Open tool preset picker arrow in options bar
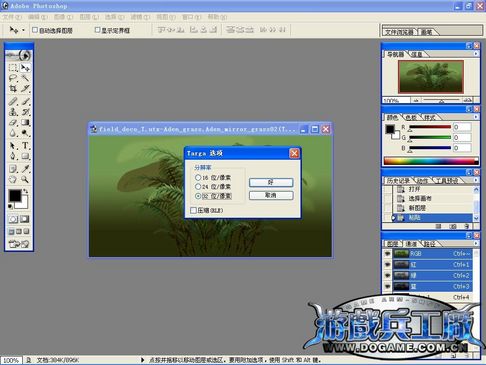This screenshot has height=365, width=486. coord(23,30)
